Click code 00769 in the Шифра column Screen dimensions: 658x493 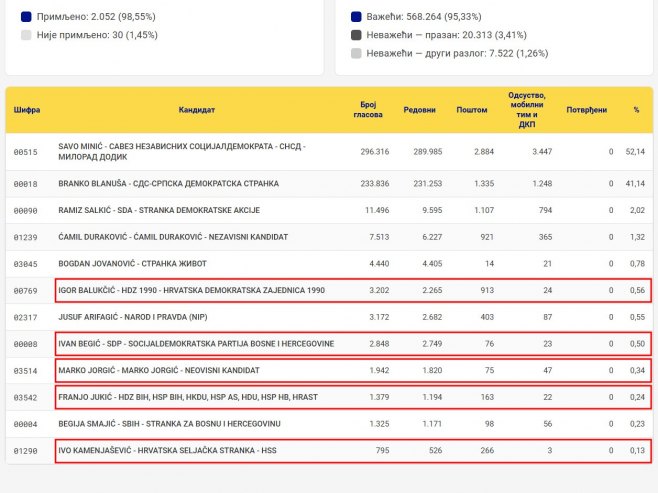point(26,291)
